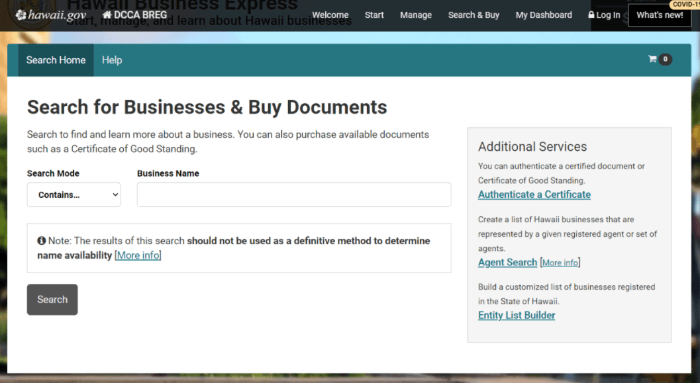The image size is (700, 383).
Task: Click the Search button
Action: (52, 300)
